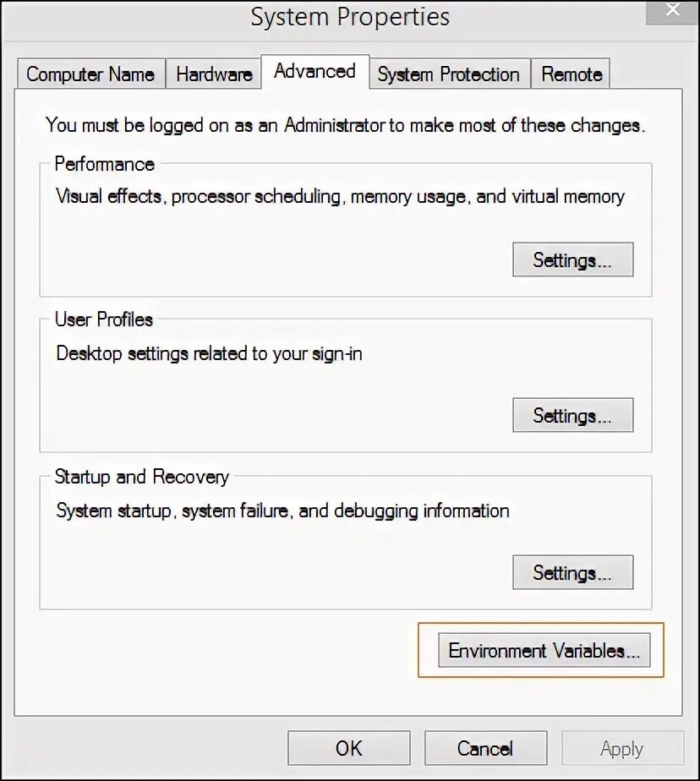700x781 pixels.
Task: Switch to the Remote tab
Action: [x=571, y=74]
